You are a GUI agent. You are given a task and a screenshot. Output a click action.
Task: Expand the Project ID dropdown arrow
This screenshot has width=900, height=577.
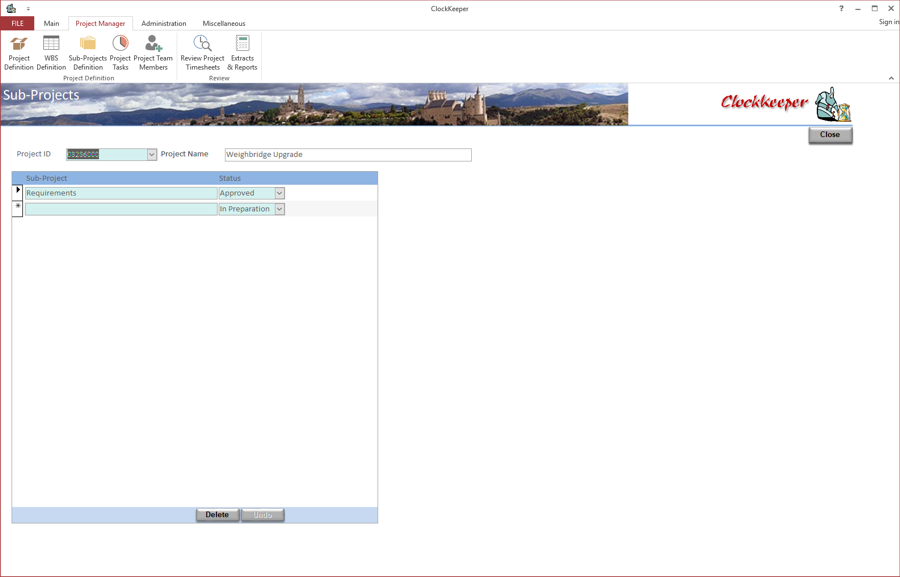(x=152, y=154)
